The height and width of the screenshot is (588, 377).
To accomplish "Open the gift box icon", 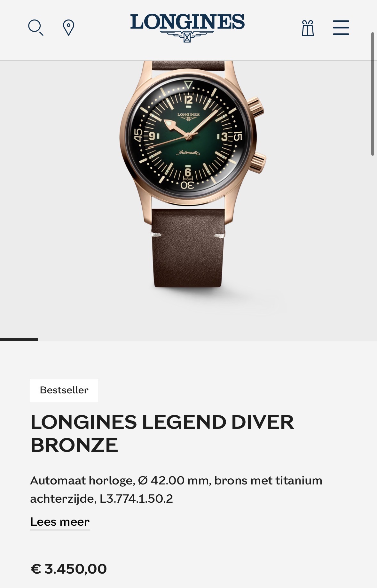I will click(x=308, y=28).
